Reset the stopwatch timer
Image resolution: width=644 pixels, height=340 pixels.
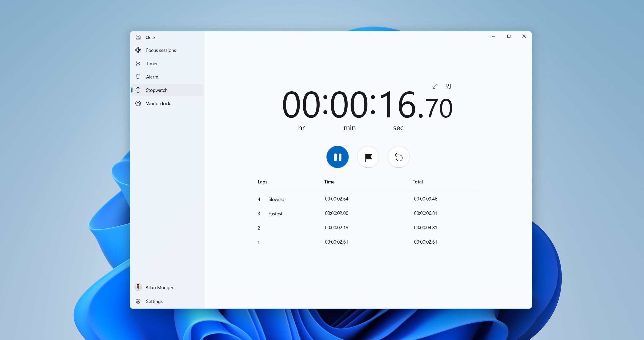(x=398, y=157)
